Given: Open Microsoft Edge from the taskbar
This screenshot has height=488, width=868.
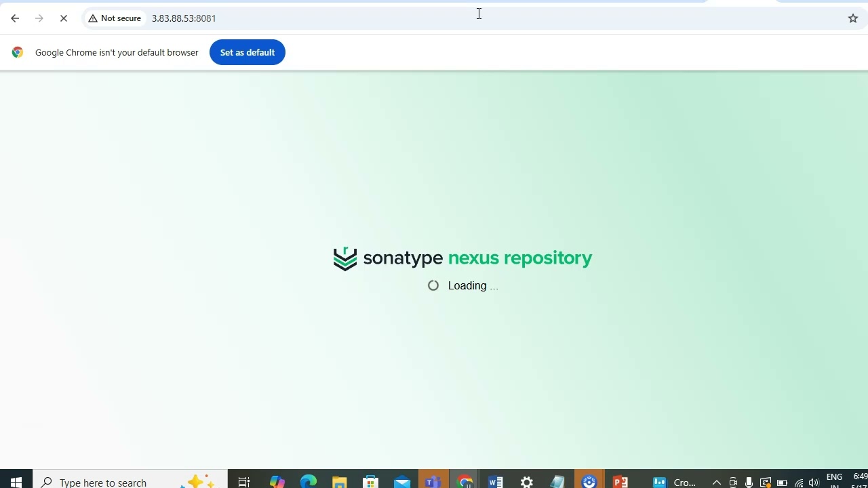Looking at the screenshot, I should coord(309,482).
